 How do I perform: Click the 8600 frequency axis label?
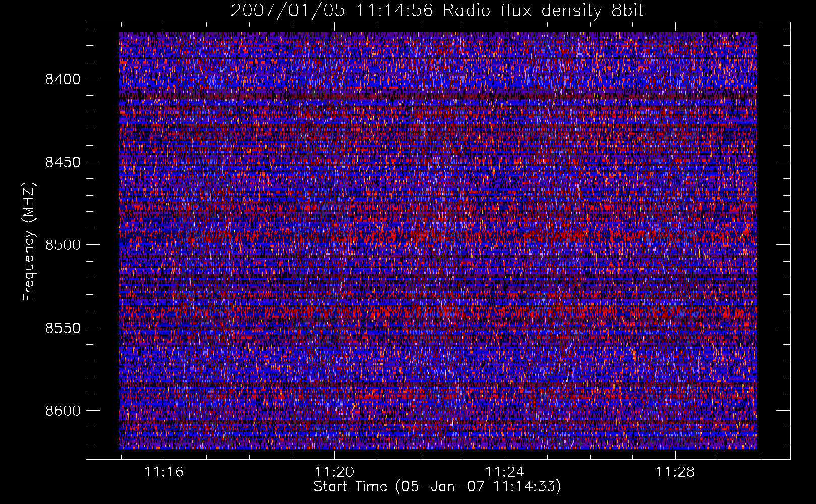(63, 411)
